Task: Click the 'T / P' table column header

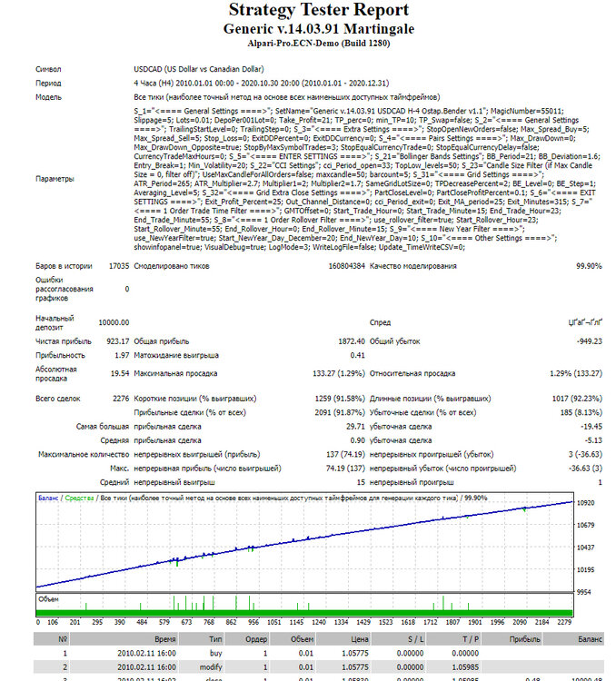Action: pyautogui.click(x=471, y=639)
